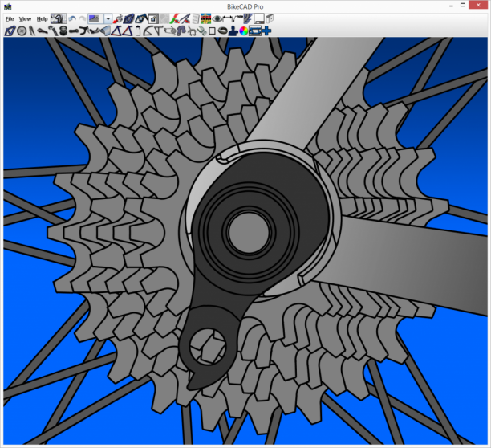
Task: Open the color wheel picker
Action: point(243,31)
